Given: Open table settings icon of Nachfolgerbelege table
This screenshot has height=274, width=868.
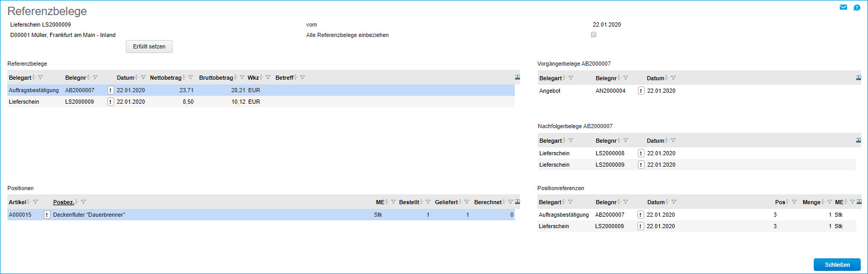Looking at the screenshot, I should 859,140.
